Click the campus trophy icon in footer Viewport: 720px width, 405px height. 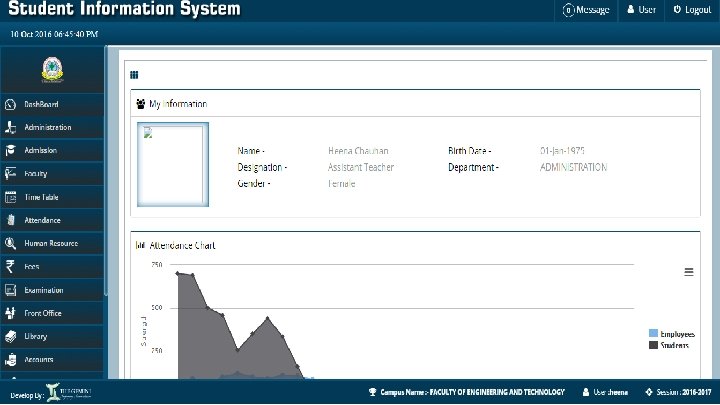[x=372, y=392]
